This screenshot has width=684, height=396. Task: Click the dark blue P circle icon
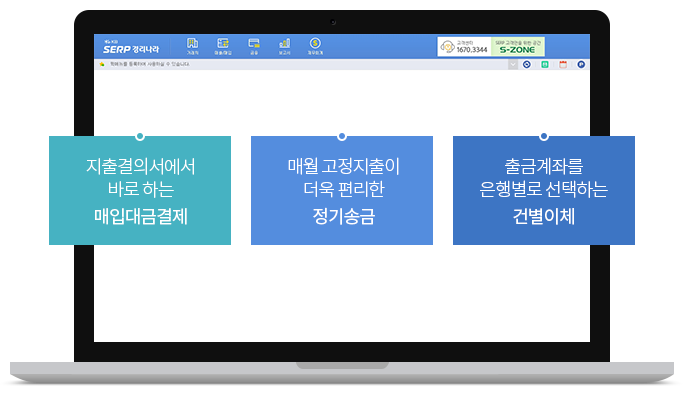(581, 65)
